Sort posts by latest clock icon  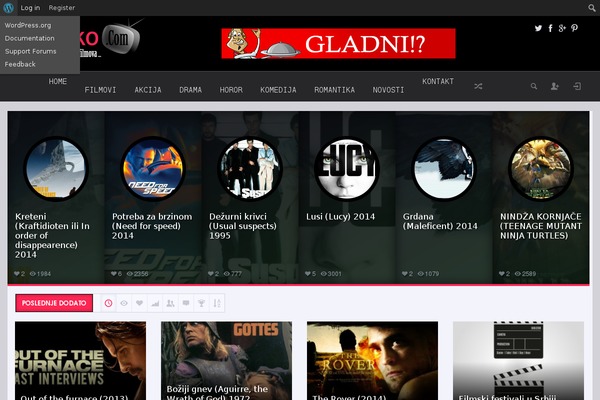pos(109,303)
